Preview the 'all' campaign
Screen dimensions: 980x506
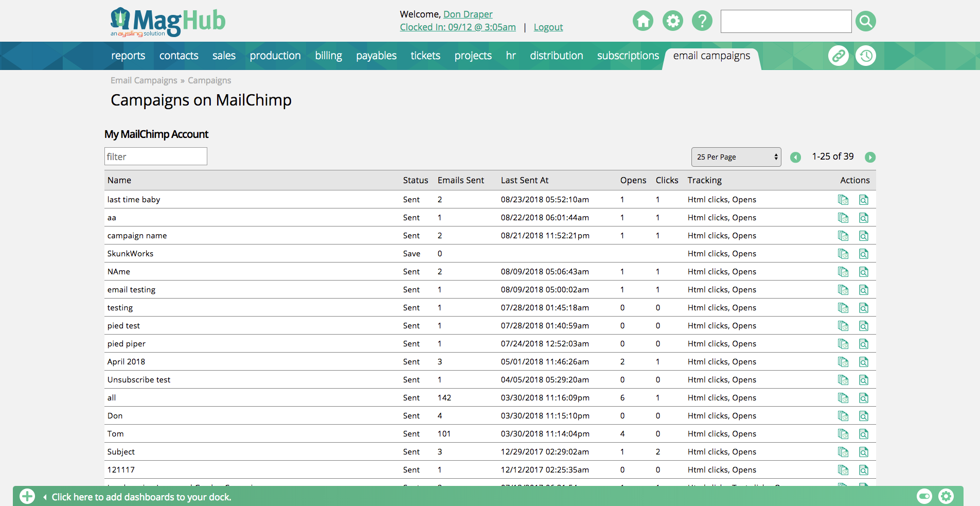(x=864, y=398)
